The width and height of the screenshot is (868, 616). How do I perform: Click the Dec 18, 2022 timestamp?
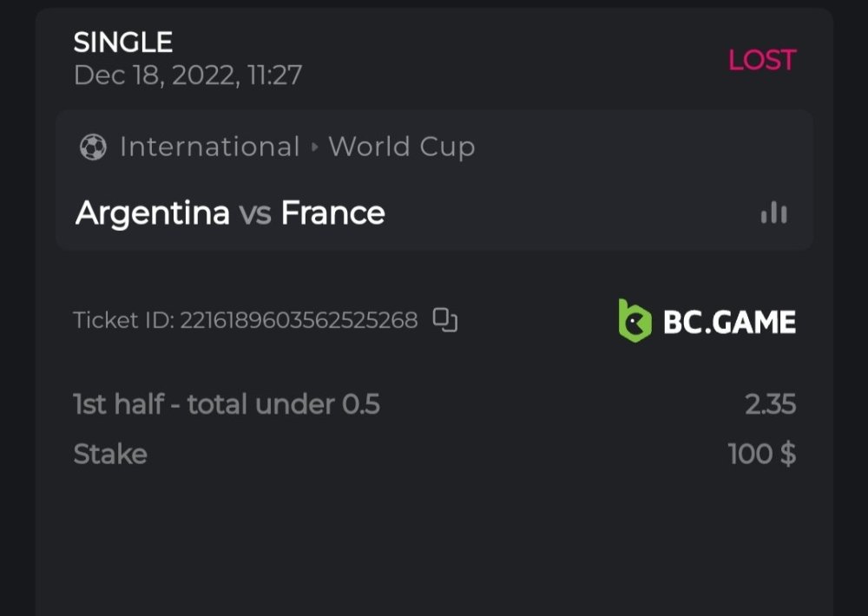click(x=187, y=75)
